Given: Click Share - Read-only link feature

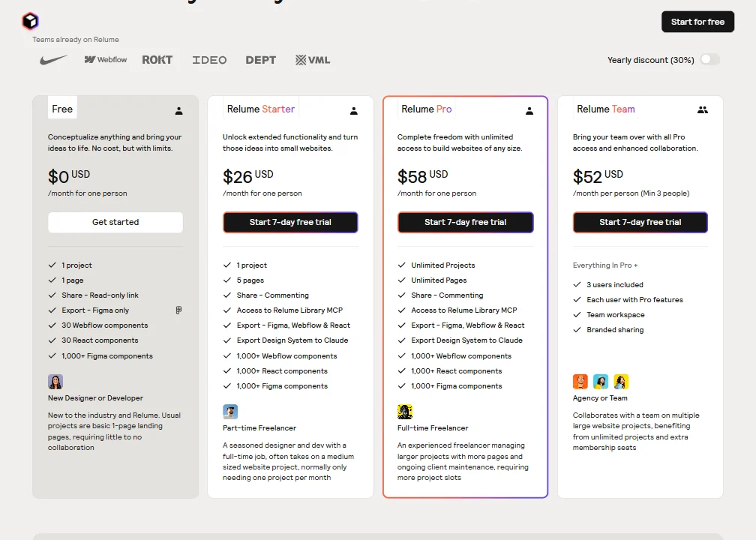Looking at the screenshot, I should click(100, 295).
